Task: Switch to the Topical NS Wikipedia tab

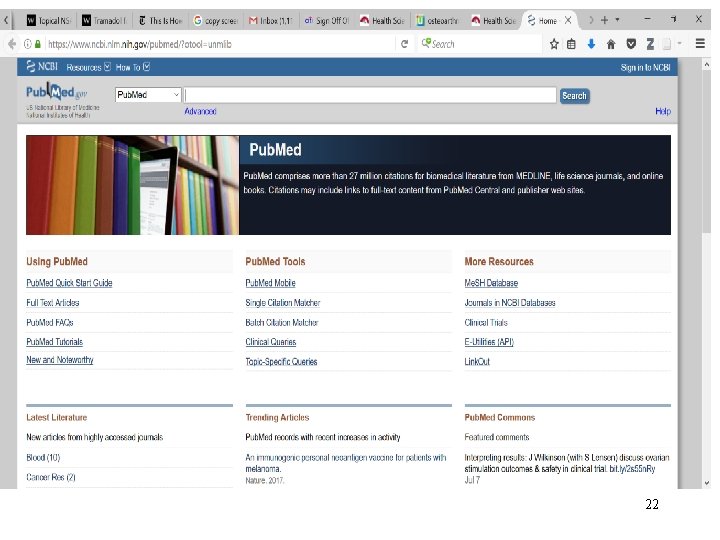Action: click(49, 21)
